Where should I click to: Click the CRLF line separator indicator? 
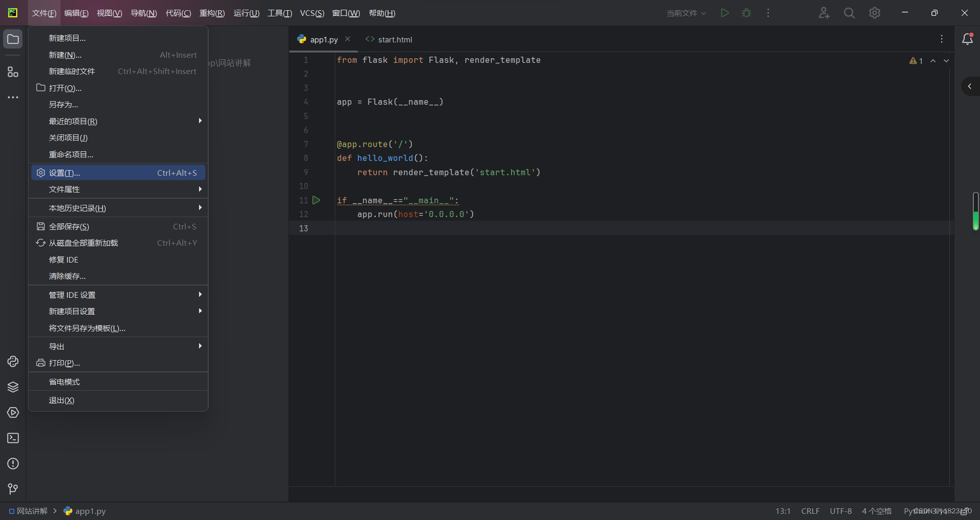tap(811, 511)
